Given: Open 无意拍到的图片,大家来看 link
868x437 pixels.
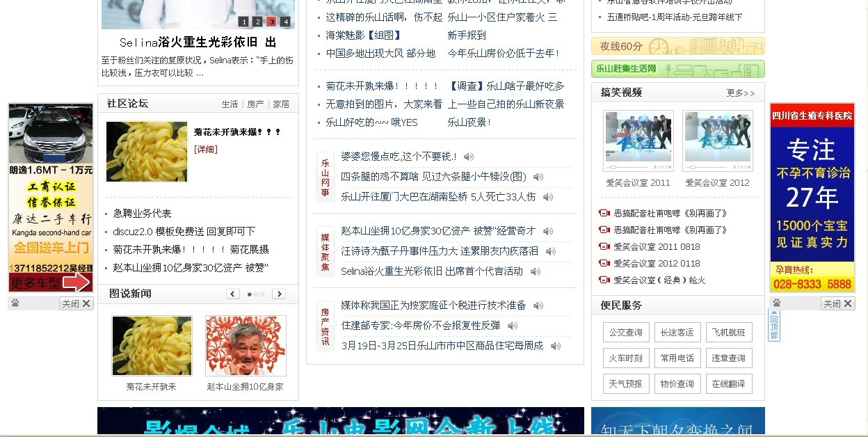Looking at the screenshot, I should coord(384,104).
